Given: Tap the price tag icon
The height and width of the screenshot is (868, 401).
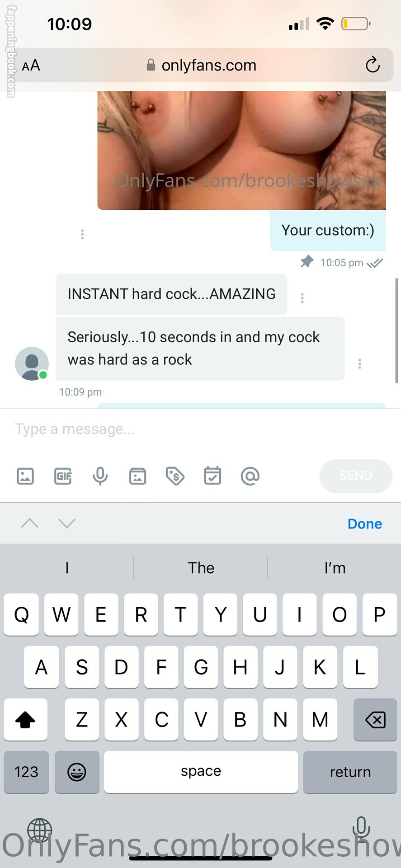Looking at the screenshot, I should (x=175, y=476).
